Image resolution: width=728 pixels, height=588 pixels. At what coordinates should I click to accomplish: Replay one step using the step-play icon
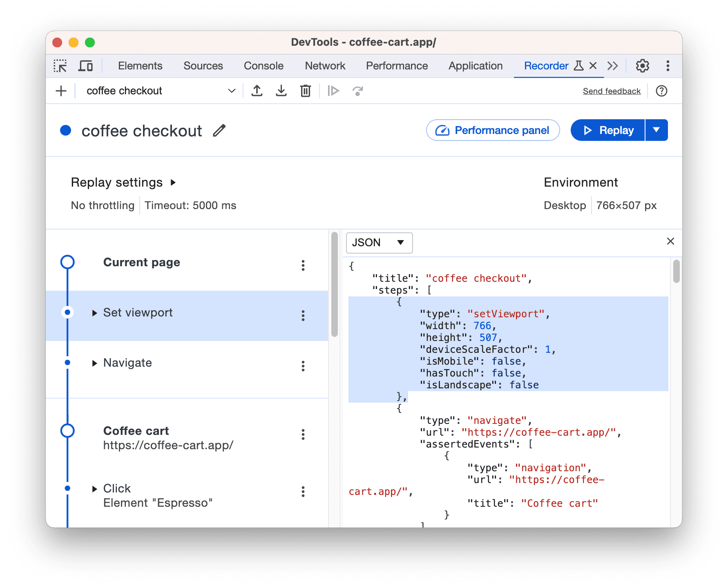coord(333,91)
